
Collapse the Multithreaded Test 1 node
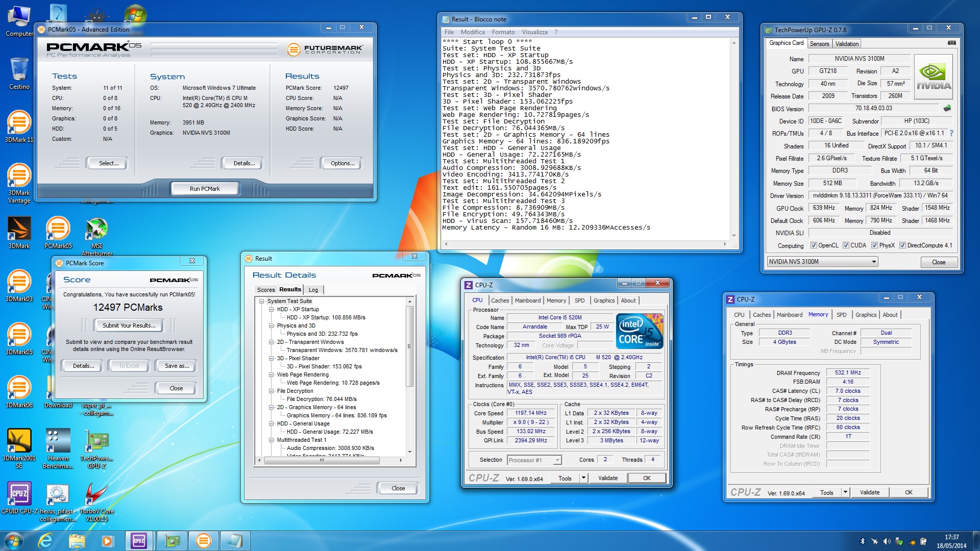click(272, 440)
